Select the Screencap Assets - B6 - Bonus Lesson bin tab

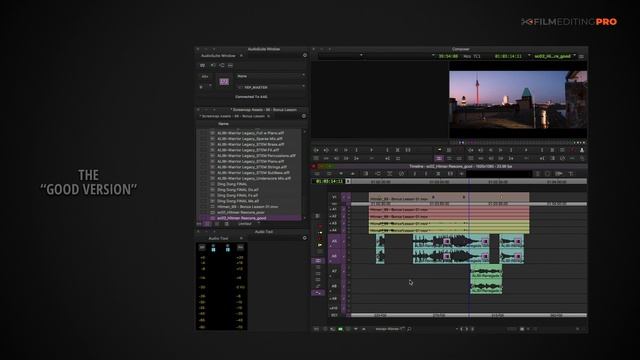coord(232,116)
